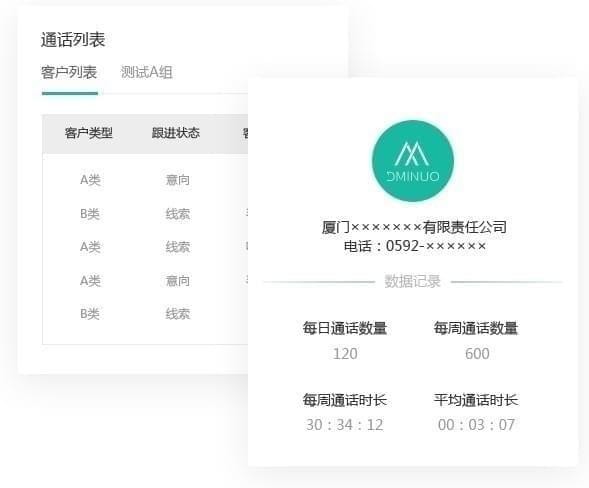Click the 每周通话数量 value 600
The image size is (589, 488).
[x=477, y=354]
